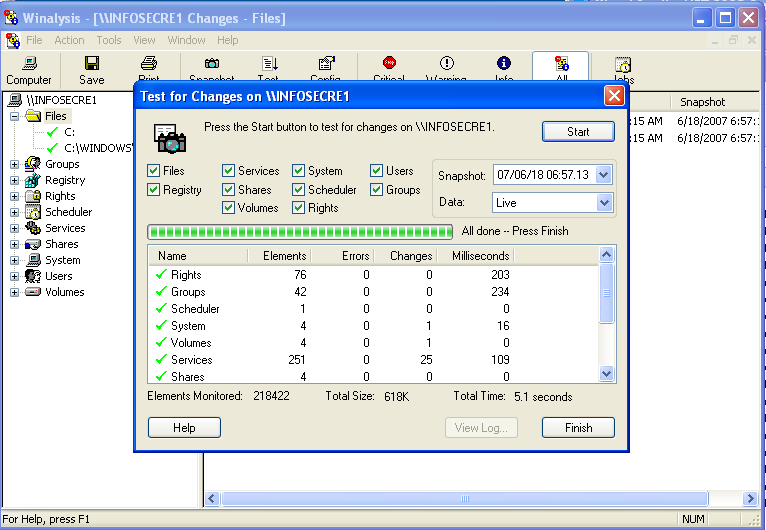Screen dimensions: 766x530
Task: Toggle the Shares checkbox
Action: click(228, 190)
